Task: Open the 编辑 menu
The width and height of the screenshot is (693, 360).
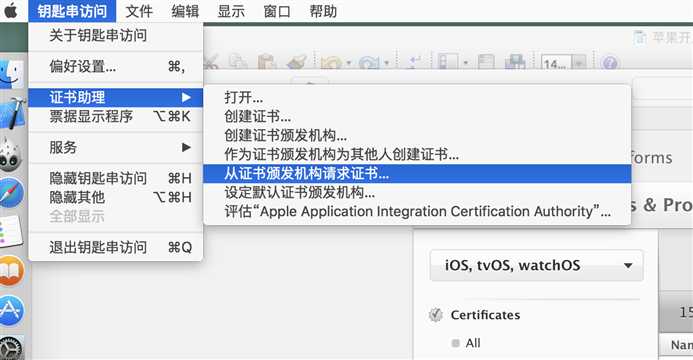Action: [x=185, y=11]
